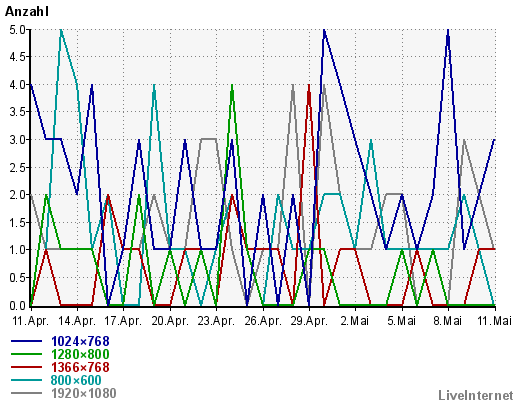Click the gray line swatch for 1920×1080
Image resolution: width=520 pixels, height=405 pixels.
coord(27,393)
